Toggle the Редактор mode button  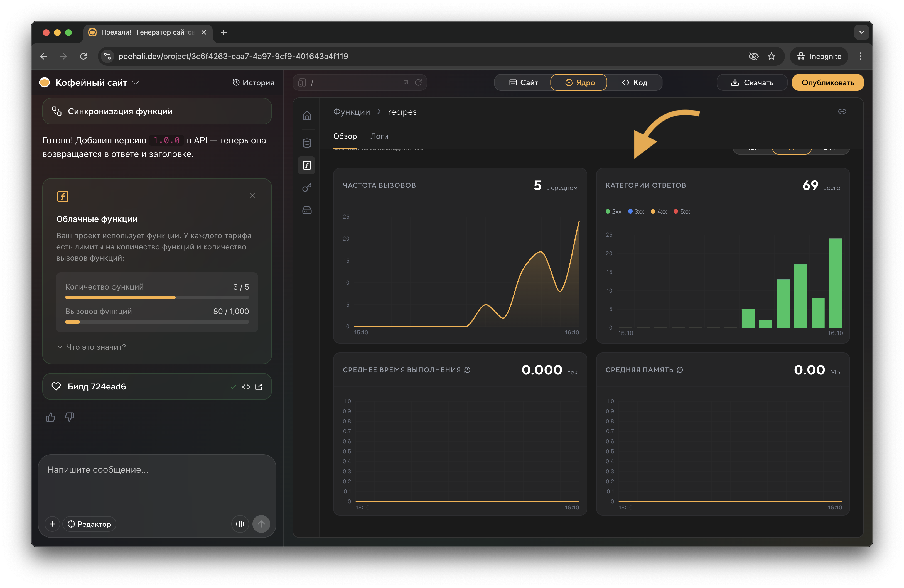[89, 524]
